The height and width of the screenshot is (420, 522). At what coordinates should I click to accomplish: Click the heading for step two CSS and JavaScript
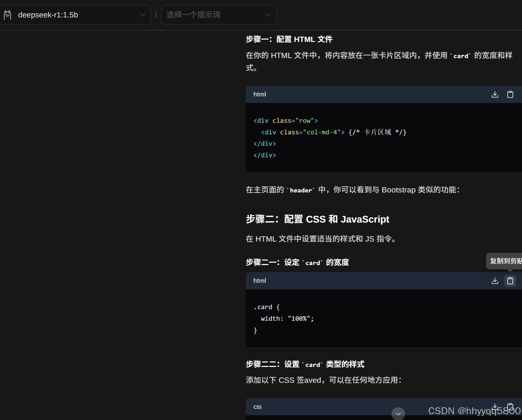[x=317, y=219]
